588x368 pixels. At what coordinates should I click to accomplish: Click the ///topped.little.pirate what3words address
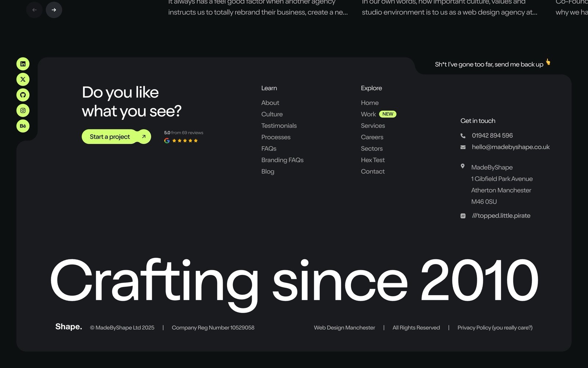click(501, 216)
